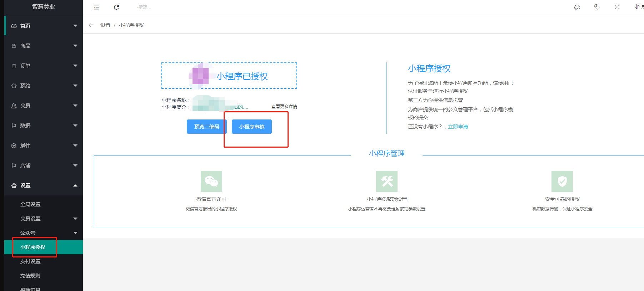Click the tag icon in top bar
This screenshot has width=644, height=291.
point(597,7)
